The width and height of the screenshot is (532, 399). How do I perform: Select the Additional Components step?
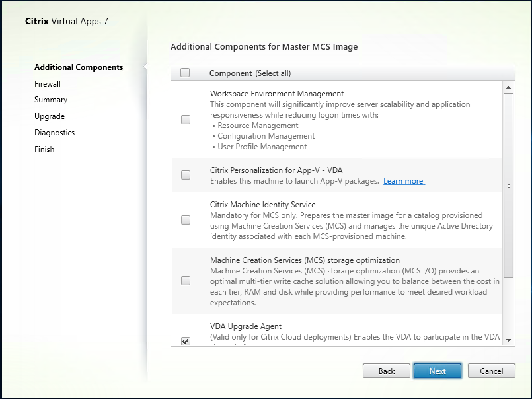79,67
